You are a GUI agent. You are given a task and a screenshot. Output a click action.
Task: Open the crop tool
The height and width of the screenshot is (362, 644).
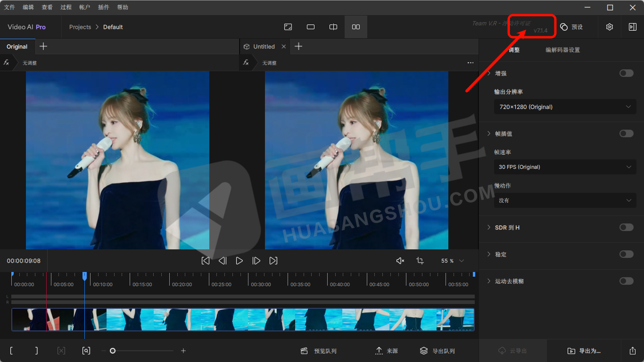coord(420,261)
